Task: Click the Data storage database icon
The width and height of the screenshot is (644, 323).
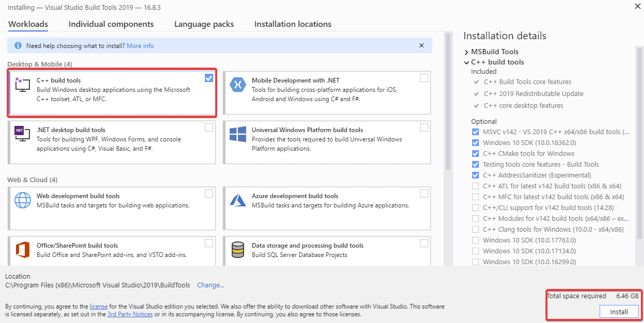Action: pos(237,250)
